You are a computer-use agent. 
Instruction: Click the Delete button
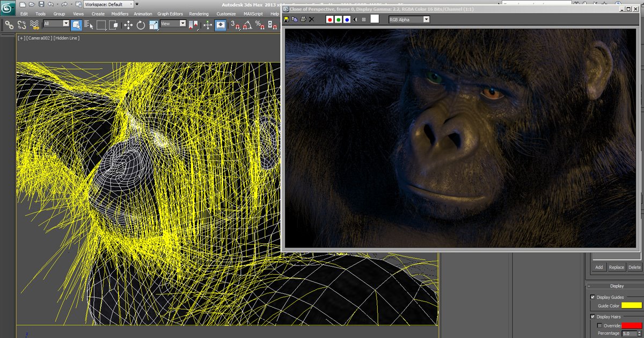[x=635, y=267]
